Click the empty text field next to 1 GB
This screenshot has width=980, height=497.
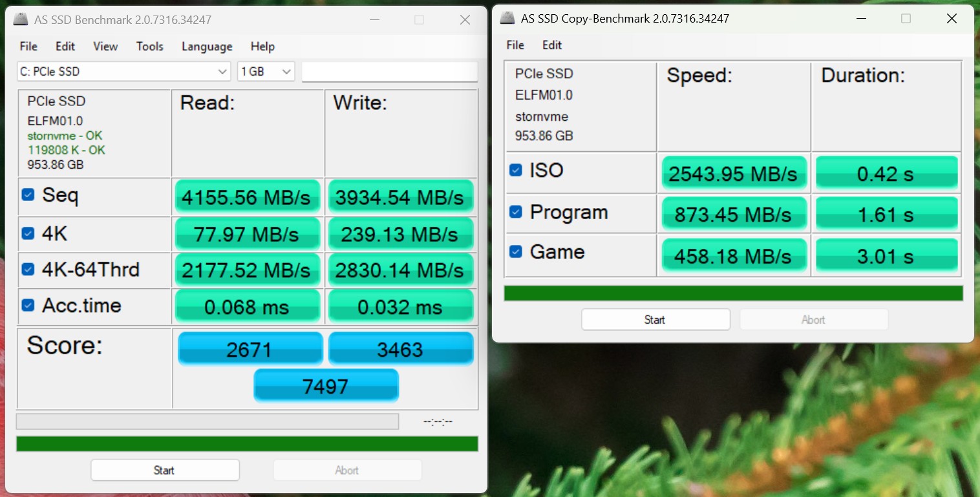(389, 72)
